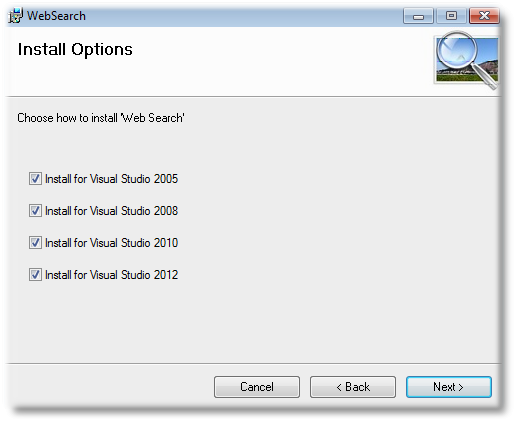The height and width of the screenshot is (423, 519).
Task: Disable the Visual Studio 2010 install checkbox
Action: 35,243
